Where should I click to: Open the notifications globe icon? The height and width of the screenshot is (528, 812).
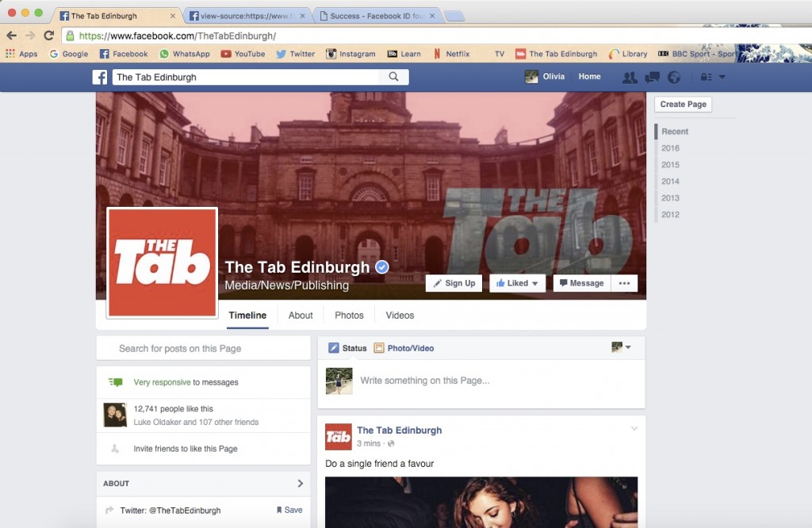(x=674, y=77)
